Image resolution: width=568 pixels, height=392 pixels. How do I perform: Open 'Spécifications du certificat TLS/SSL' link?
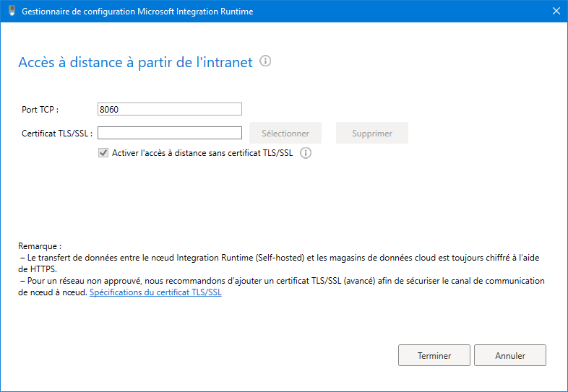click(155, 292)
